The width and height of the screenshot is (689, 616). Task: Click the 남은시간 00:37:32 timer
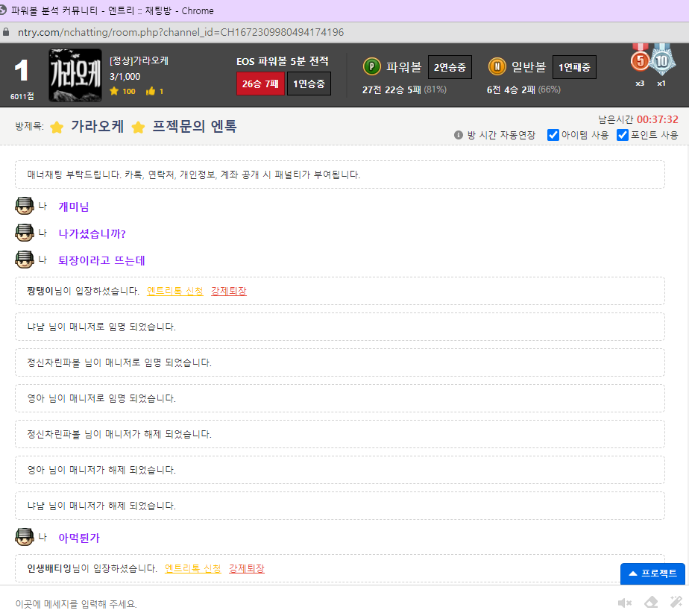point(638,119)
